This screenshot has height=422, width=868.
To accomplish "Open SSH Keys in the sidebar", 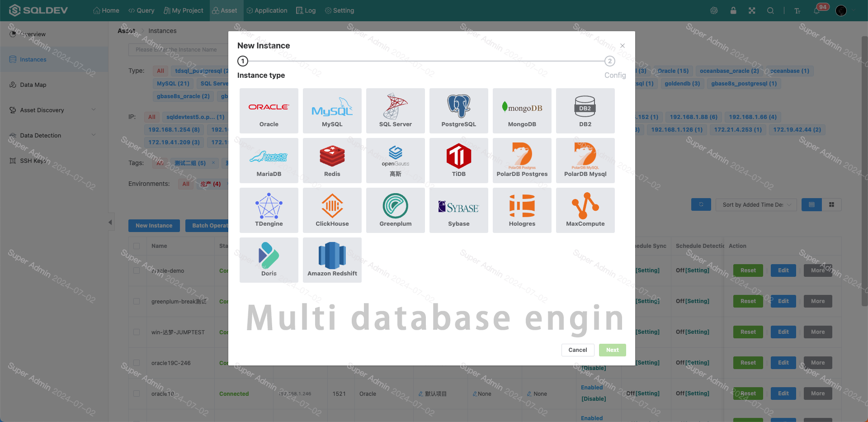I will (x=54, y=161).
